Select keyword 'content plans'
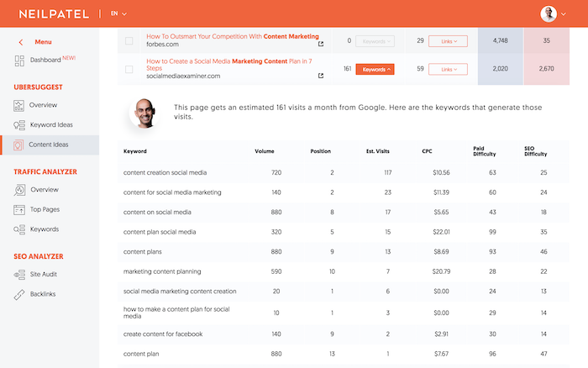Screen dimensions: 588x368 click(143, 252)
